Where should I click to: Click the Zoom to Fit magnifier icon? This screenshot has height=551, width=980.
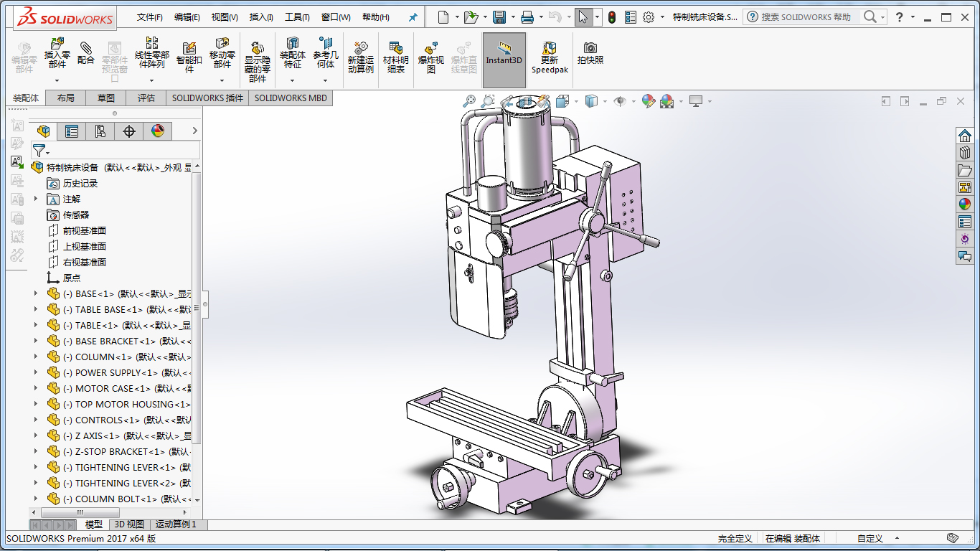(x=469, y=101)
